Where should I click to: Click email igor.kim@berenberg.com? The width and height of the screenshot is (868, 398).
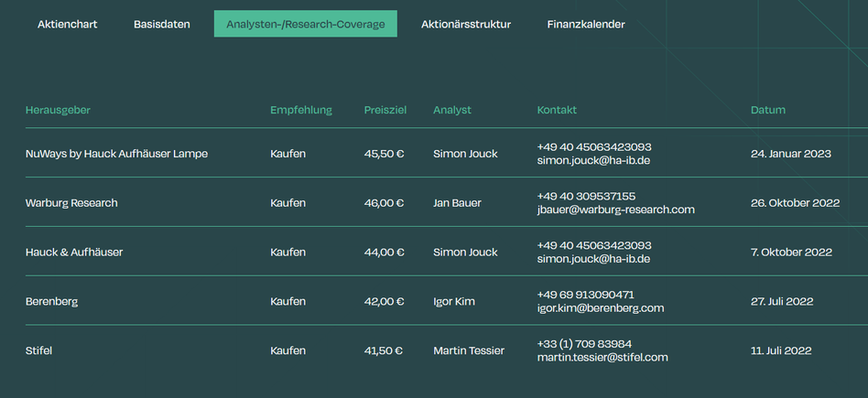tap(600, 308)
